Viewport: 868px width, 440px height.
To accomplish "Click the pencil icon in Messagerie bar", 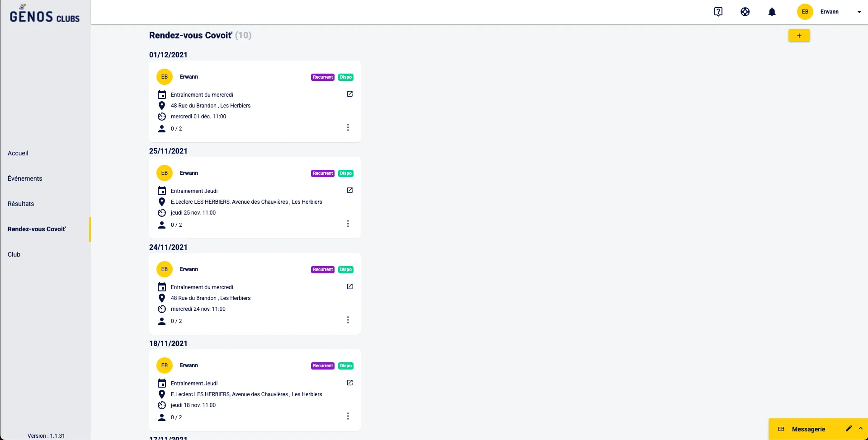I will [849, 428].
